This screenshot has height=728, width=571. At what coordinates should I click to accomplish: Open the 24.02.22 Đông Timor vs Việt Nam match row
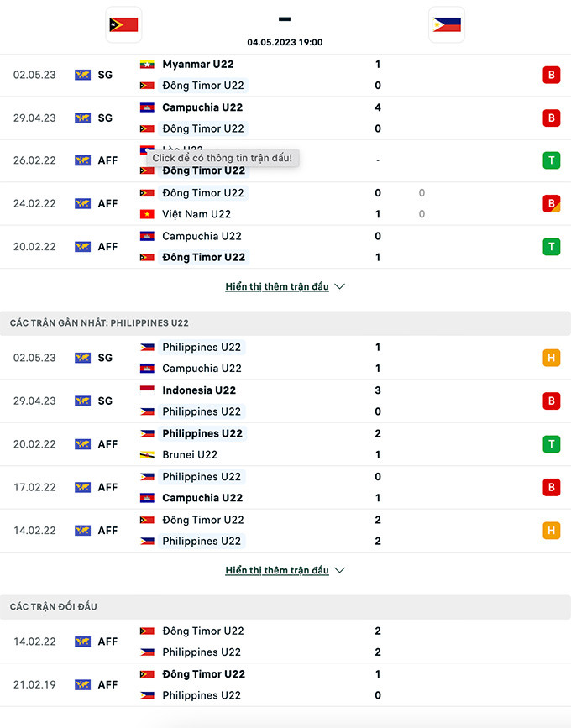(285, 203)
